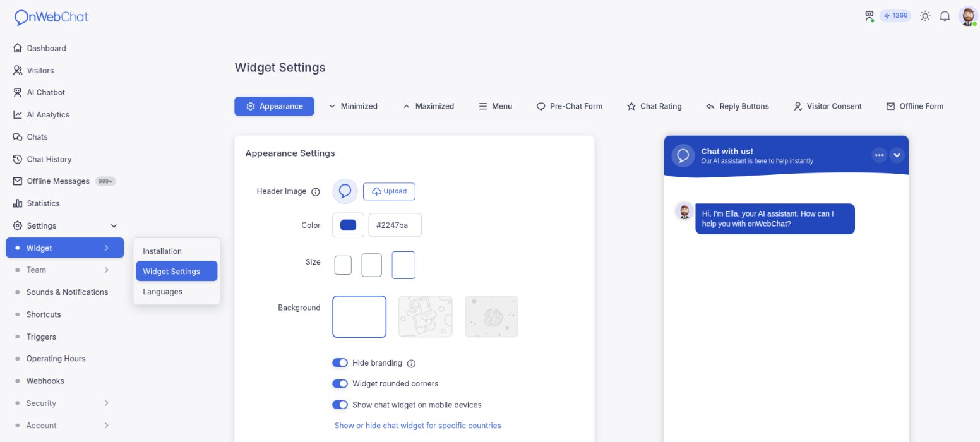Open Show or hide chat widget for countries link
This screenshot has height=442, width=980.
click(417, 426)
